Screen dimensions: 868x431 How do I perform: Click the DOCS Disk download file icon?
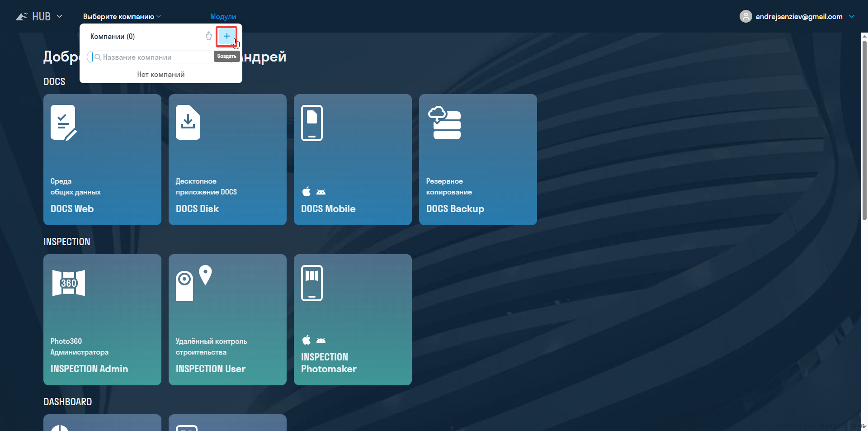(188, 123)
